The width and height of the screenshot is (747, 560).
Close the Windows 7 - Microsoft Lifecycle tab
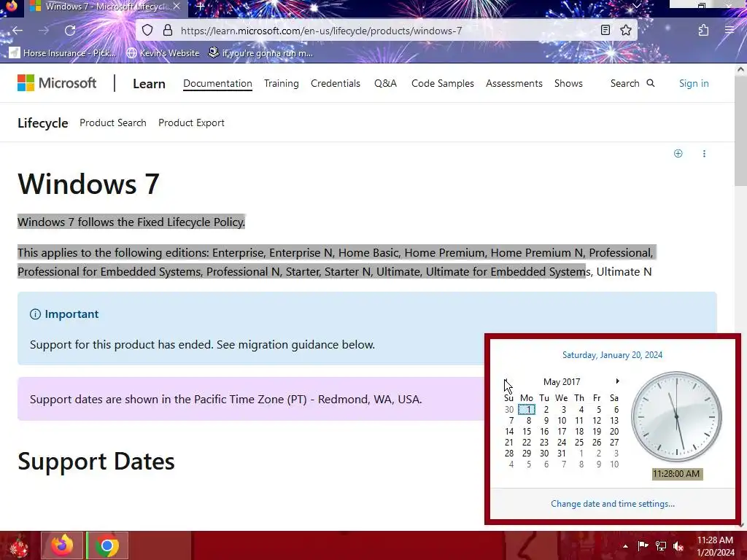[x=177, y=7]
